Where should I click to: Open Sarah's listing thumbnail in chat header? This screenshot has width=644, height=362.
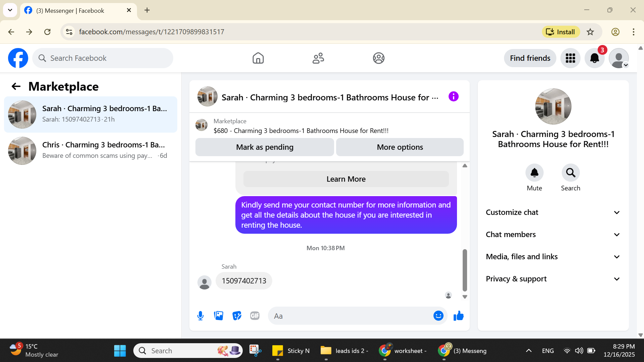point(207,97)
